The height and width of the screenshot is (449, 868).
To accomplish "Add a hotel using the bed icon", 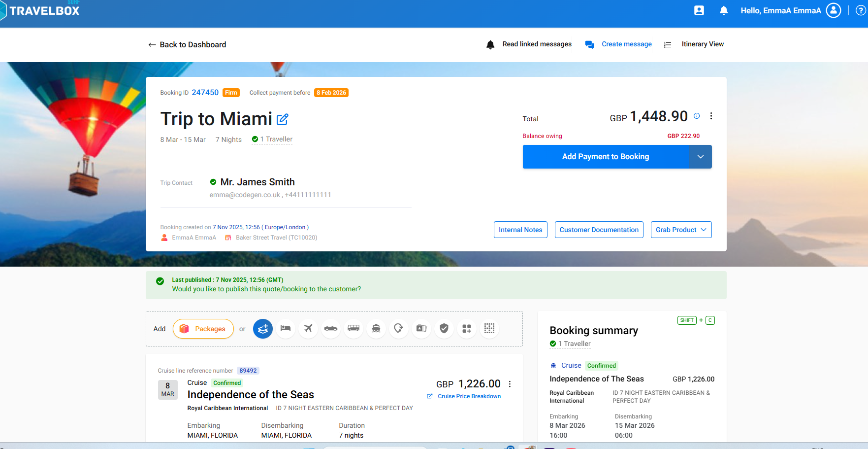I will coord(286,329).
